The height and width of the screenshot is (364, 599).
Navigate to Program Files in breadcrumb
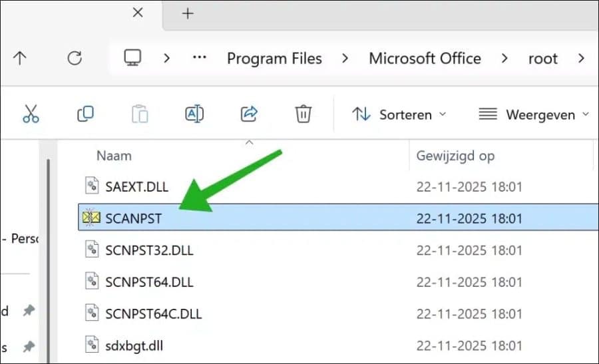[274, 59]
